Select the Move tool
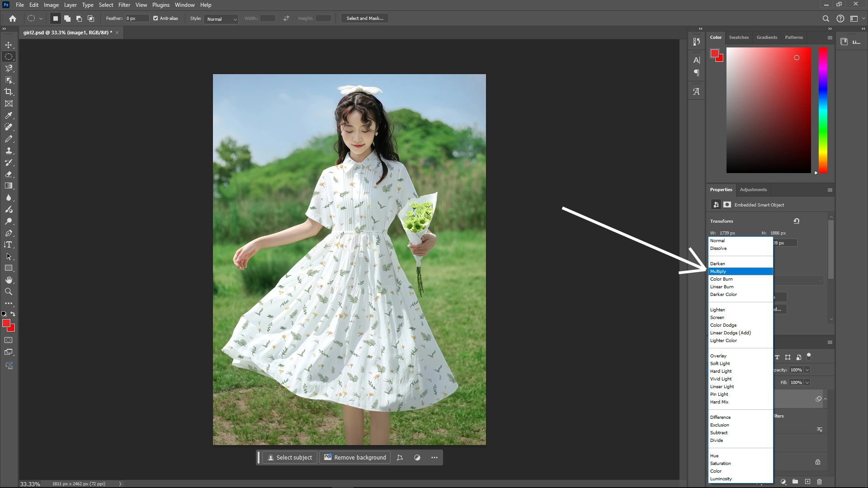This screenshot has width=868, height=488. pos(9,45)
